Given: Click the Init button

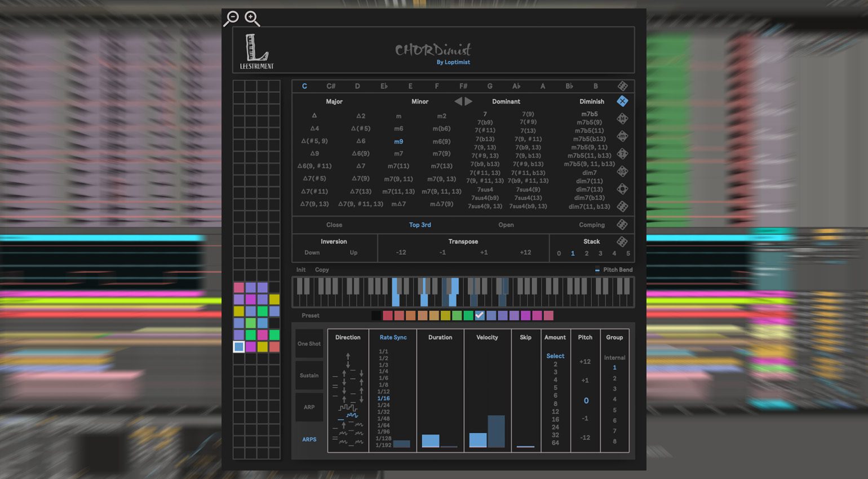Looking at the screenshot, I should (301, 270).
